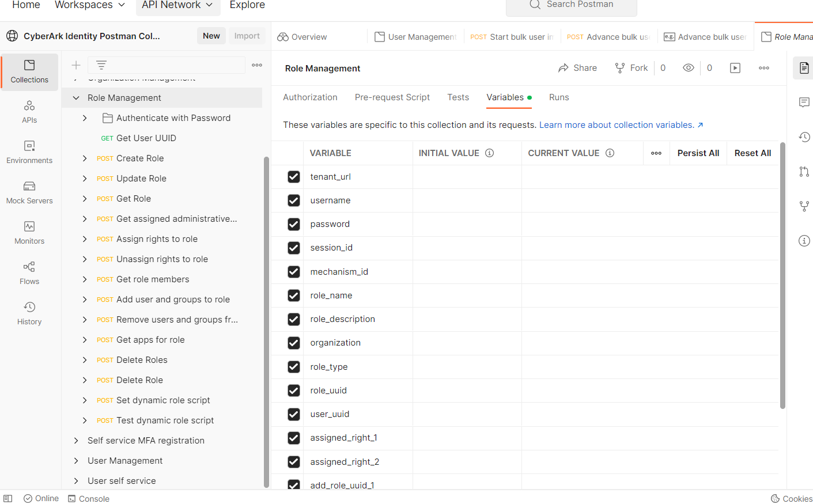Click Reset All button
This screenshot has width=813, height=504.
coord(753,153)
